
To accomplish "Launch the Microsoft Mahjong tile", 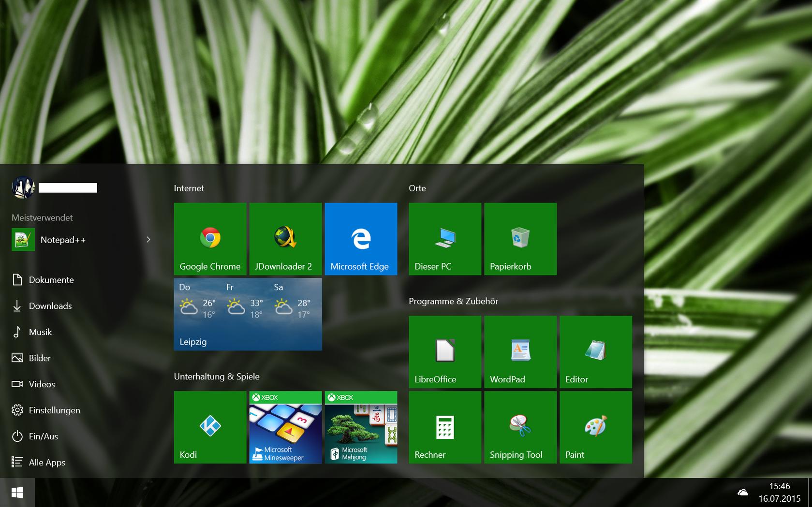I will pos(361,427).
